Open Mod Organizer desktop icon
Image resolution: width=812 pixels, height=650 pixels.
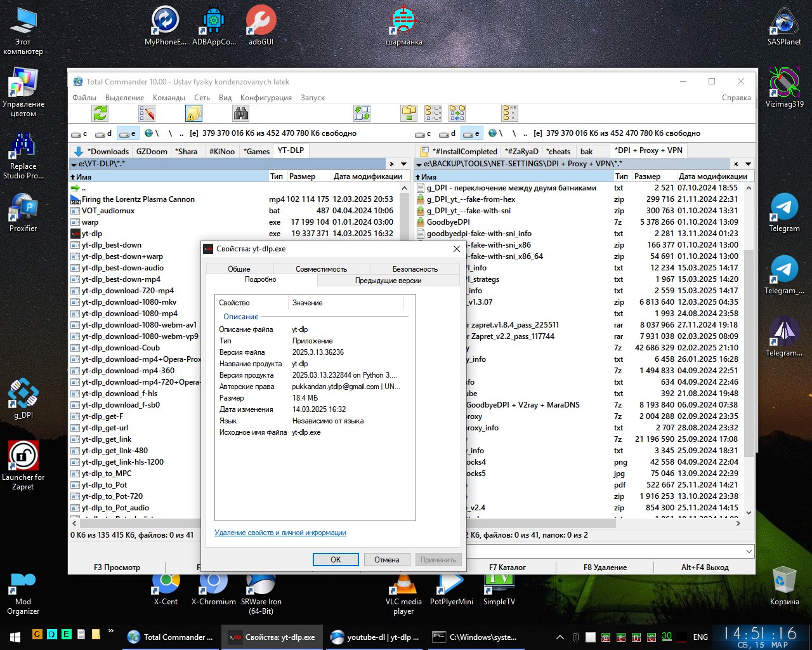(x=23, y=594)
